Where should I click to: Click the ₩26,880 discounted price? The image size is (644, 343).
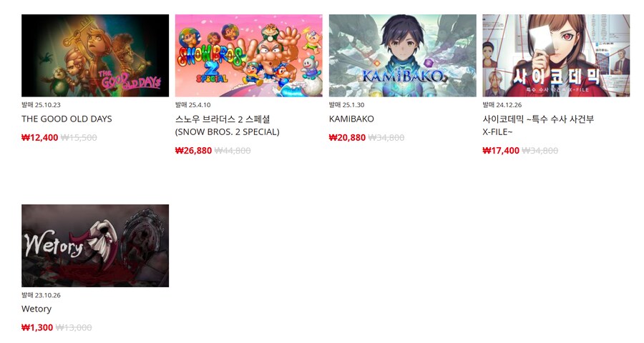(193, 151)
